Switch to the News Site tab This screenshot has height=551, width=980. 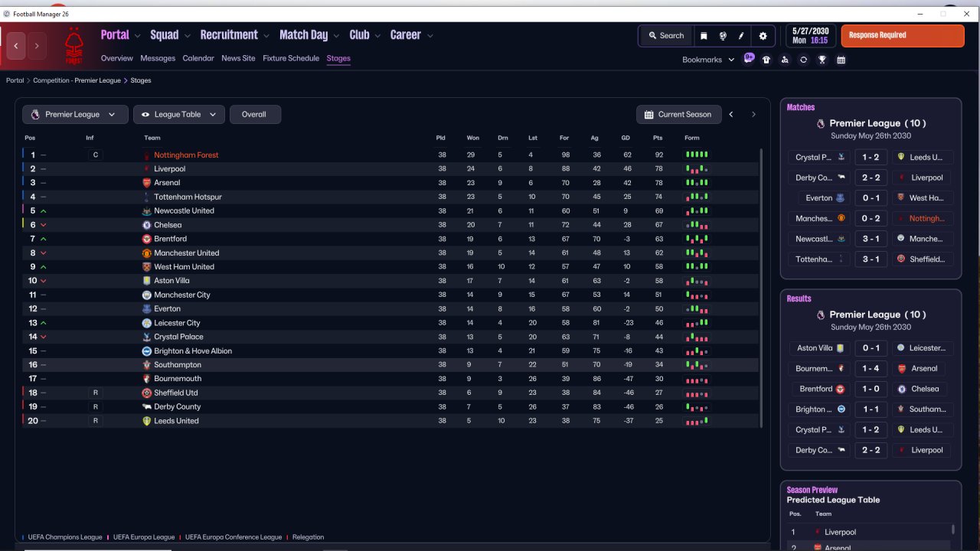[238, 58]
